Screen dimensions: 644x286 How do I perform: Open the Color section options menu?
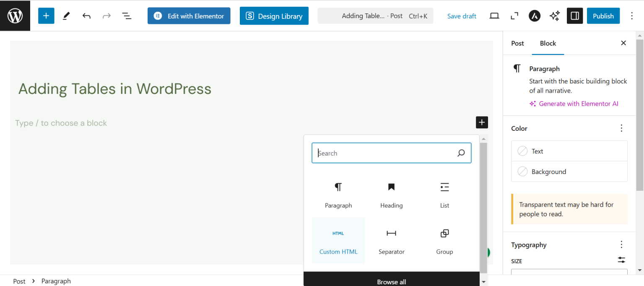621,128
